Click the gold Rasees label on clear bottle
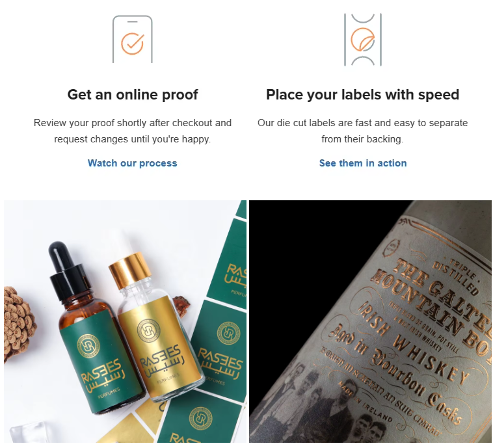 coord(161,349)
